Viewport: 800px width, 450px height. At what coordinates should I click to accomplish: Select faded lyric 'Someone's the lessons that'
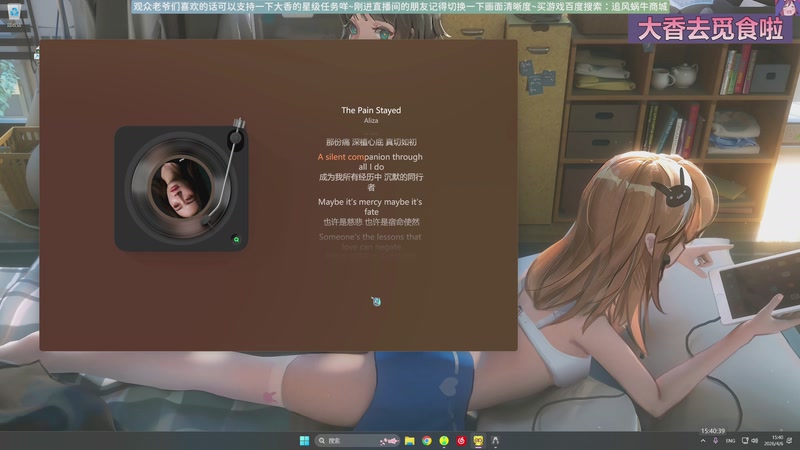pos(370,237)
